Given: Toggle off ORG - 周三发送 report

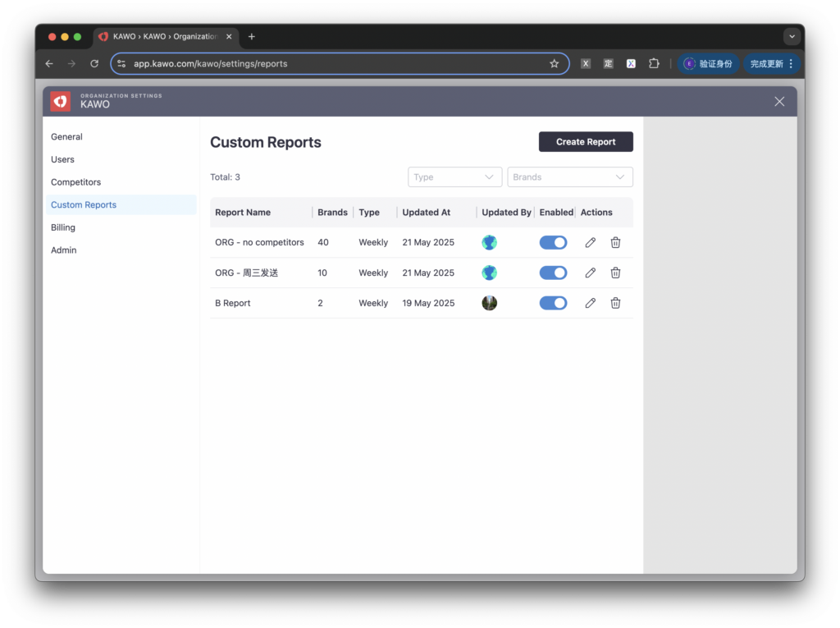Looking at the screenshot, I should point(553,273).
